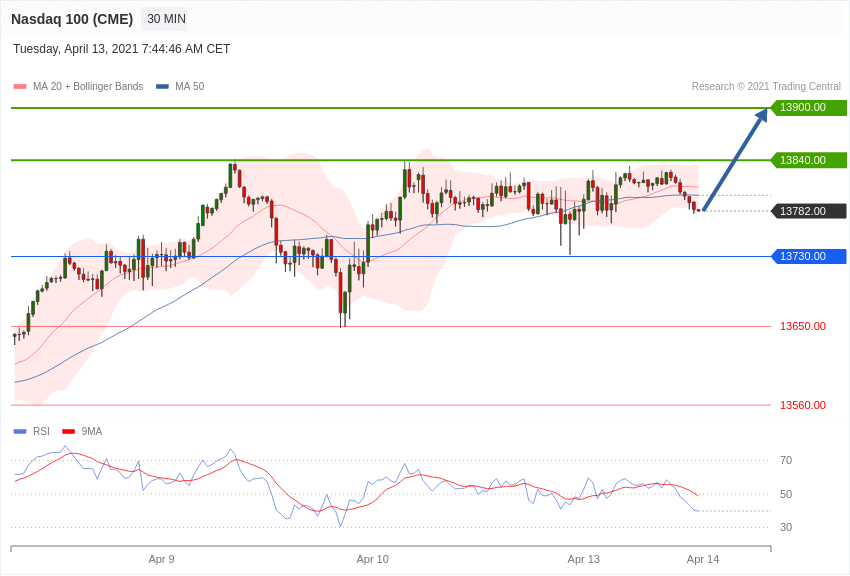Click the red 9MA legend swatch
850x576 pixels.
pos(69,431)
